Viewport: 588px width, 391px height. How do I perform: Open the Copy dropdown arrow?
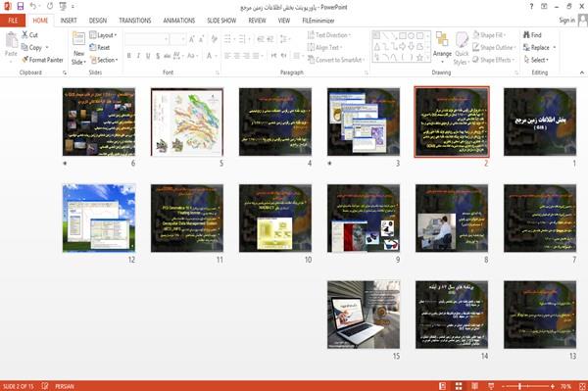point(47,47)
